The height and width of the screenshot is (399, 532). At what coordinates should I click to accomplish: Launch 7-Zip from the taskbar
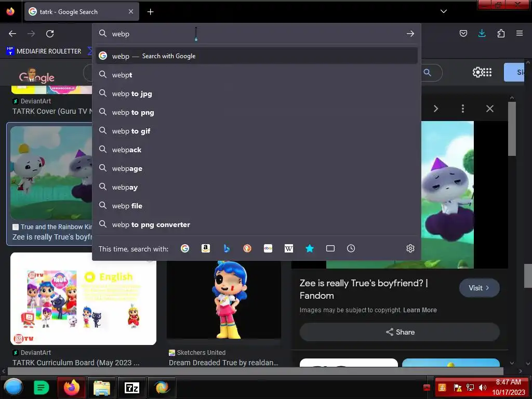[x=131, y=388]
